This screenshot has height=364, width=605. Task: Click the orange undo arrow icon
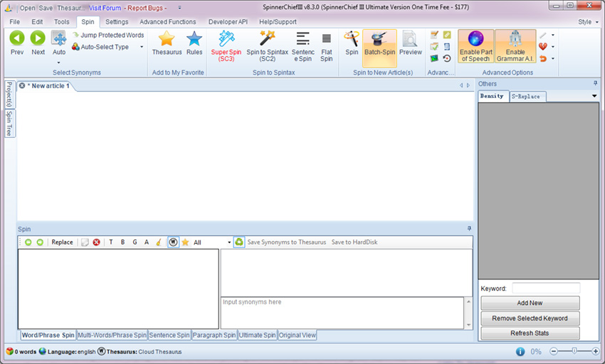pyautogui.click(x=543, y=58)
